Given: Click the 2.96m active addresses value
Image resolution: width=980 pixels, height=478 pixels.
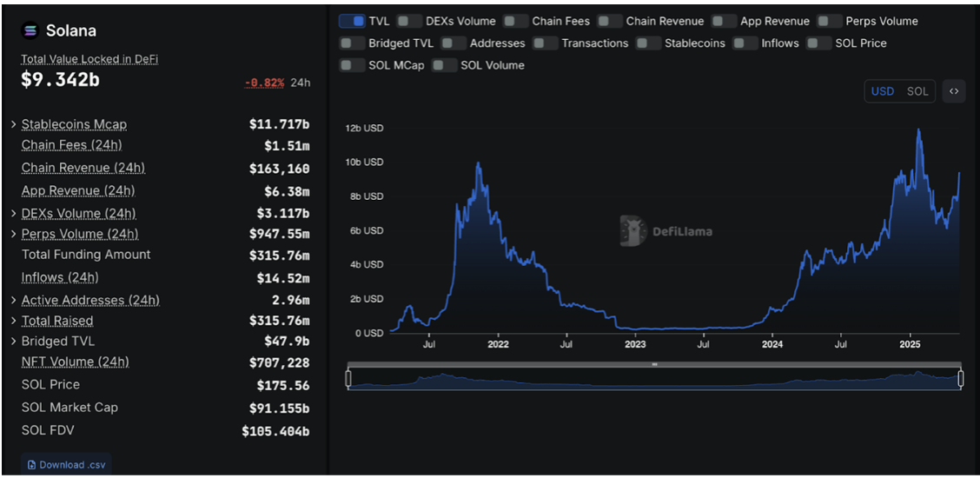Looking at the screenshot, I should tap(291, 301).
